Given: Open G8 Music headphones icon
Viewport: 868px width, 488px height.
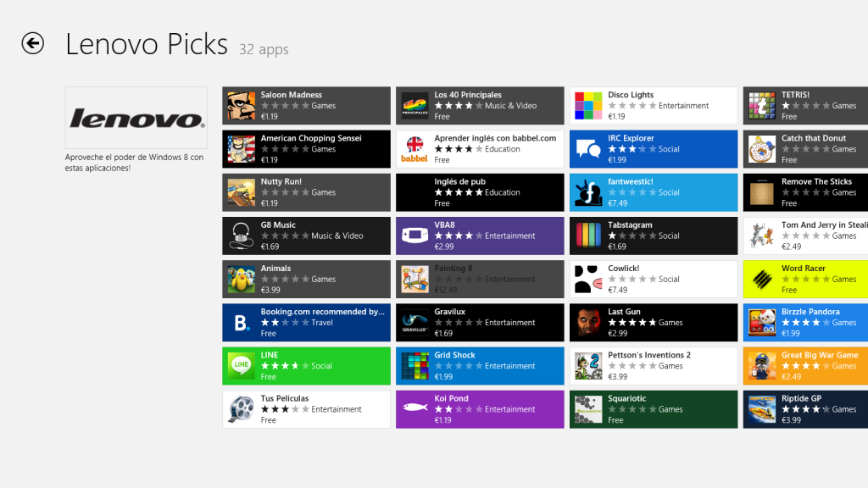Looking at the screenshot, I should (242, 236).
